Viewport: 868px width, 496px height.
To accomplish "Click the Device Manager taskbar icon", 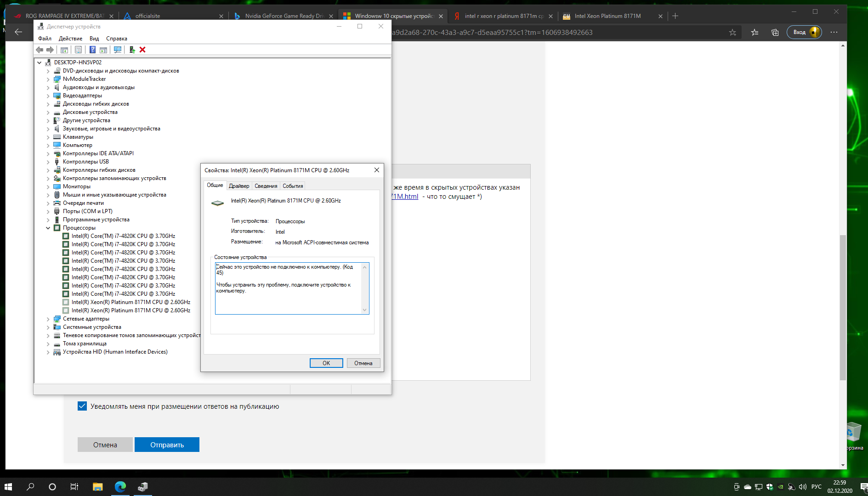I will (143, 487).
